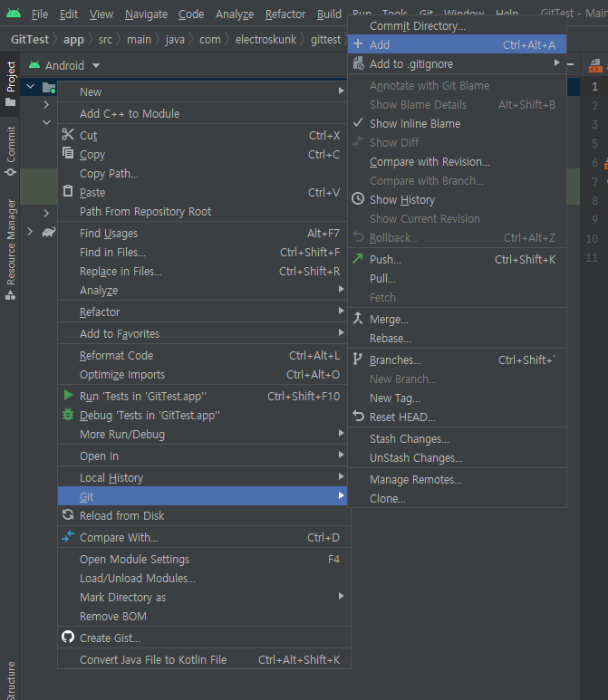Expand the Local History submenu arrow
Screen dimensions: 608x700
342,476
